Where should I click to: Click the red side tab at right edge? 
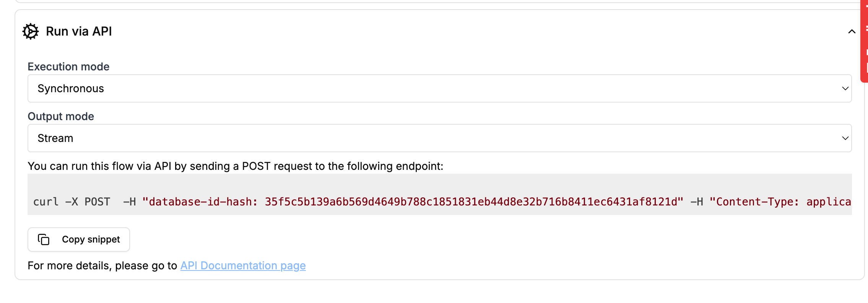tap(864, 41)
